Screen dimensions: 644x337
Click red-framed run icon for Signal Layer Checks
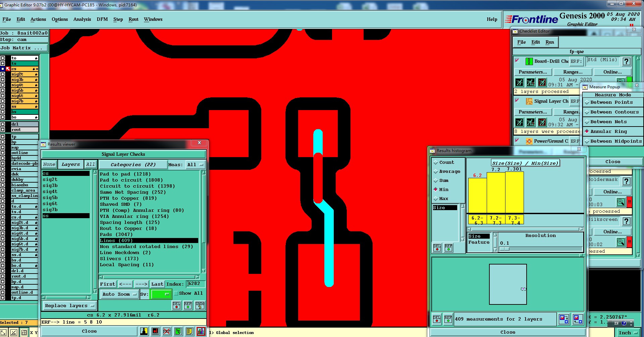[542, 122]
